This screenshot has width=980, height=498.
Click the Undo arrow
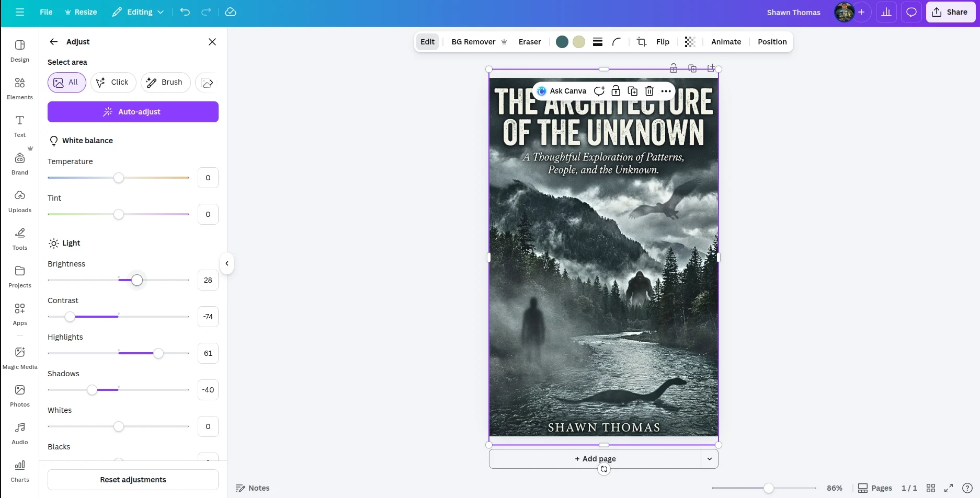[x=185, y=12]
